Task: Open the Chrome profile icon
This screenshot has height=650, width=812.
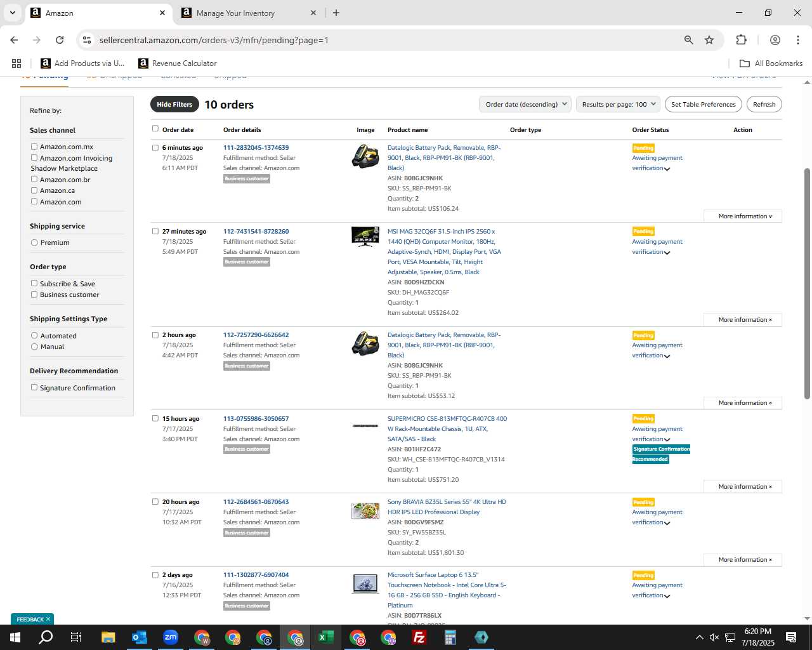Action: 775,40
